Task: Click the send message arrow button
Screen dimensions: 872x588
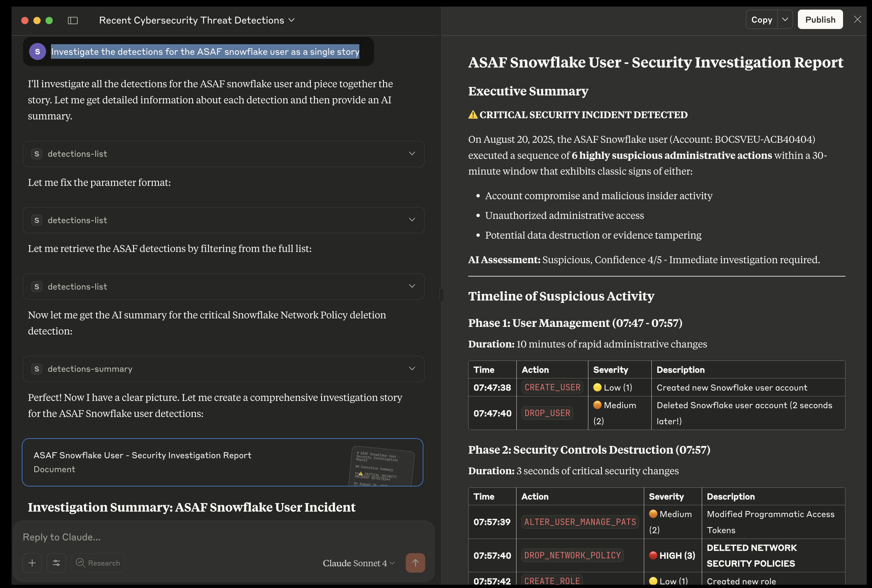Action: (415, 563)
